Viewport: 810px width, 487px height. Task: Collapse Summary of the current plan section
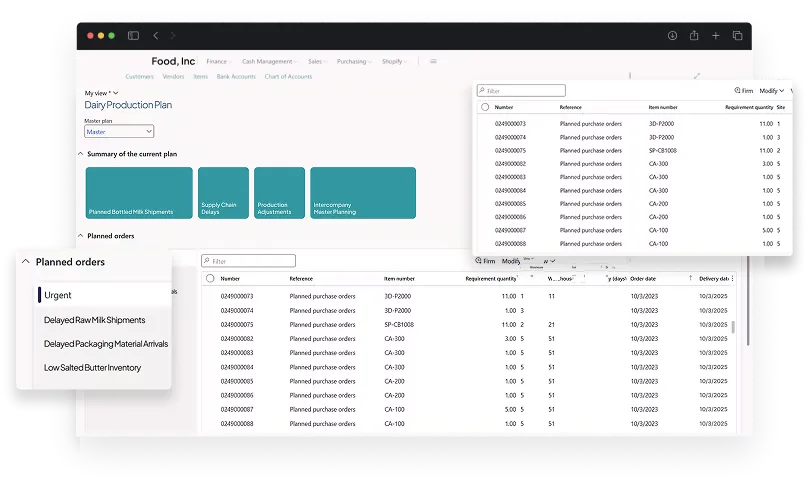pos(81,154)
